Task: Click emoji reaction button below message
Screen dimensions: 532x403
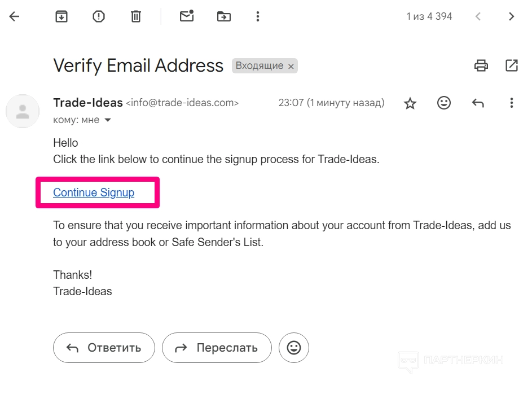Action: pyautogui.click(x=294, y=348)
